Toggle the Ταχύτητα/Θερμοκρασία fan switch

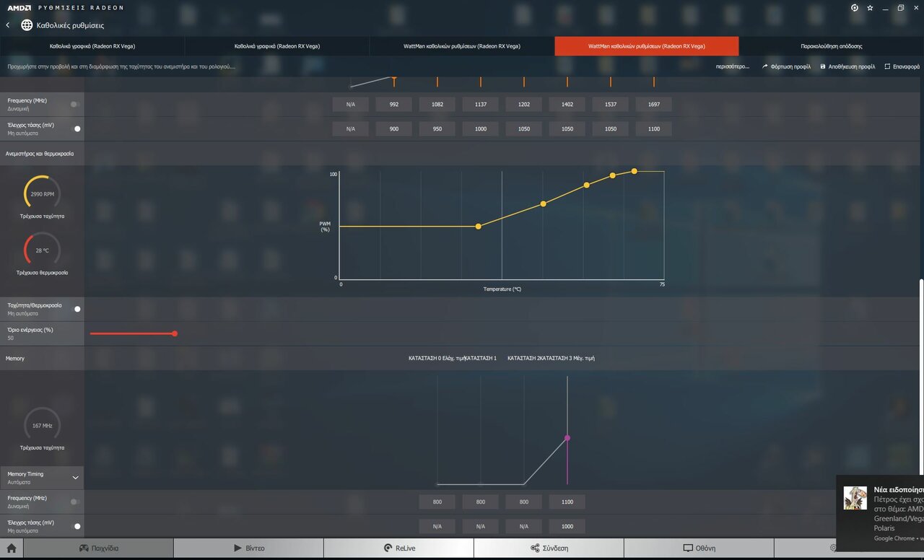tap(77, 309)
